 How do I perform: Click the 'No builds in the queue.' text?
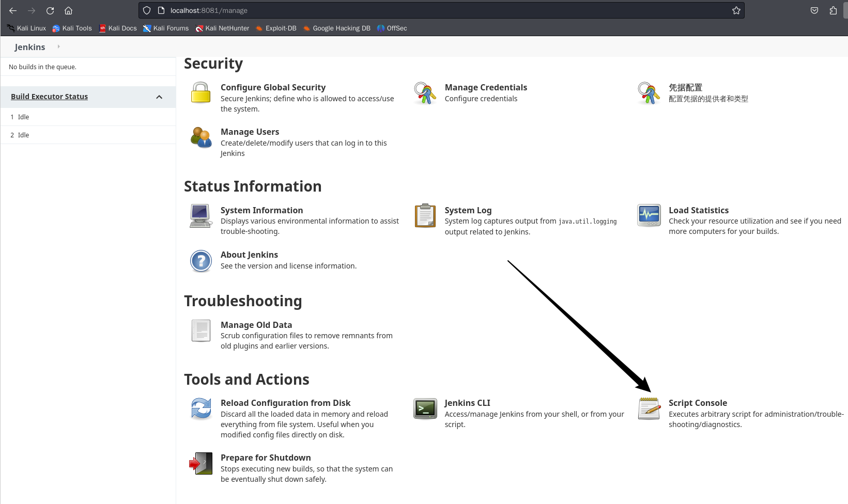42,67
